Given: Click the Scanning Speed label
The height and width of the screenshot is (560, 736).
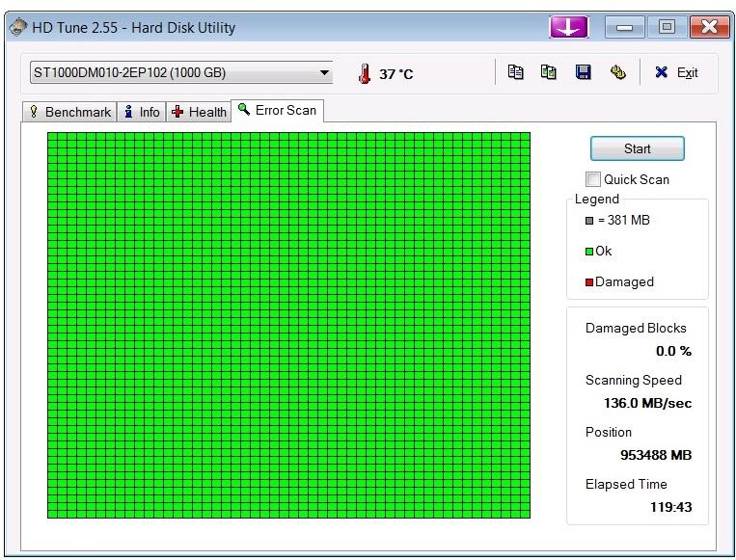Looking at the screenshot, I should (633, 381).
